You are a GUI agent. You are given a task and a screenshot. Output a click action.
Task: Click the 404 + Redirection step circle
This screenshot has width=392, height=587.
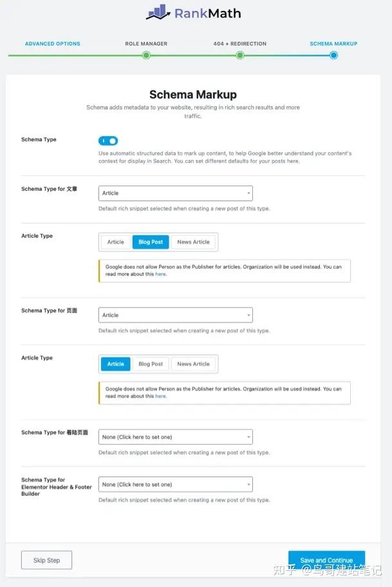point(240,55)
